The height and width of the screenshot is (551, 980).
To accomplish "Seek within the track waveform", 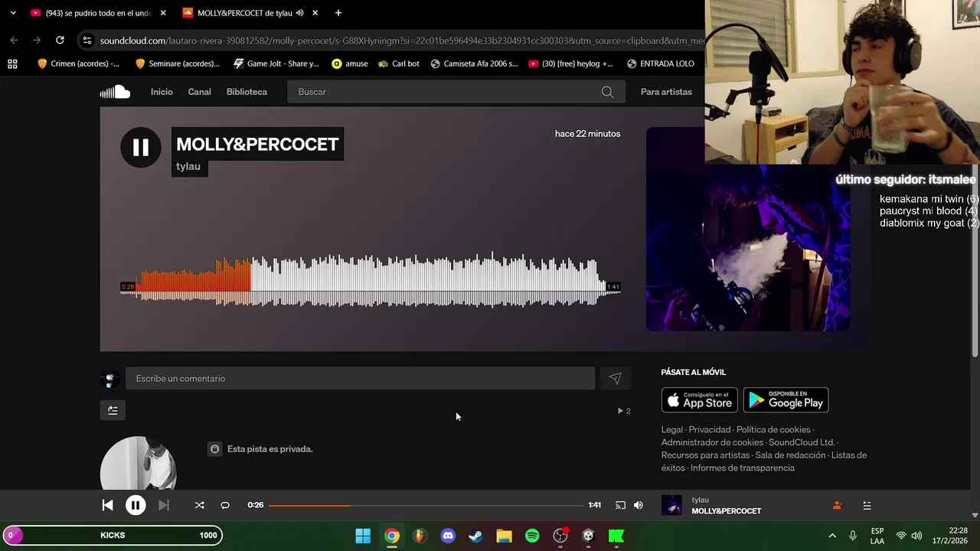I will coord(371,279).
